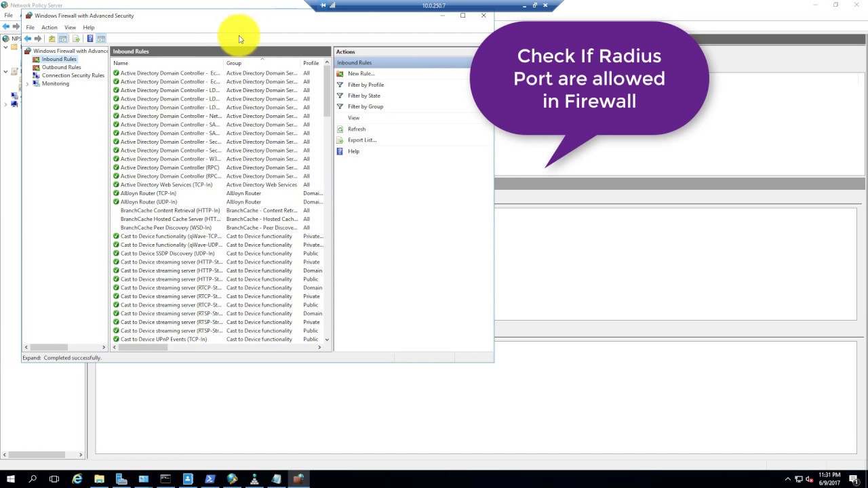The width and height of the screenshot is (868, 488).
Task: Click Filter by State action
Action: coord(364,96)
